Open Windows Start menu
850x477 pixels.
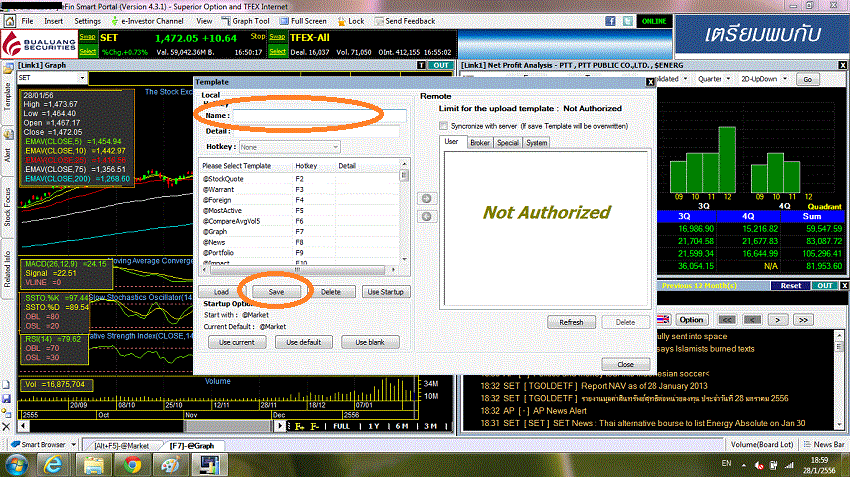[x=16, y=465]
